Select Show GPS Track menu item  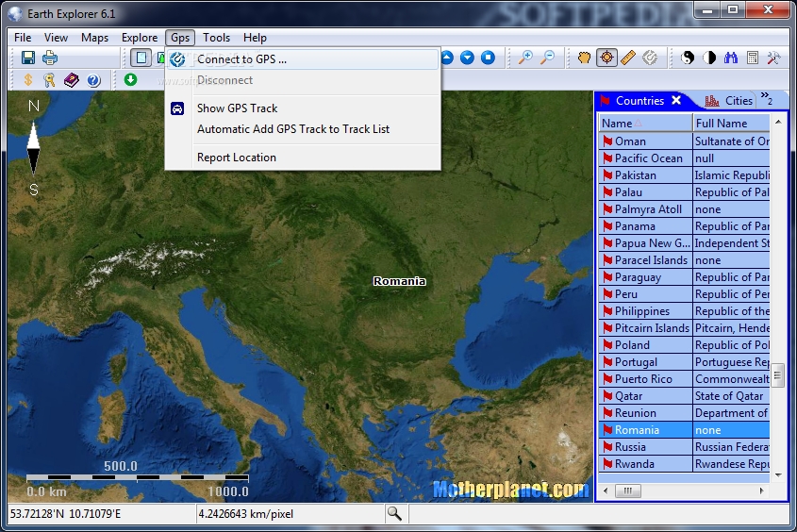point(303,108)
